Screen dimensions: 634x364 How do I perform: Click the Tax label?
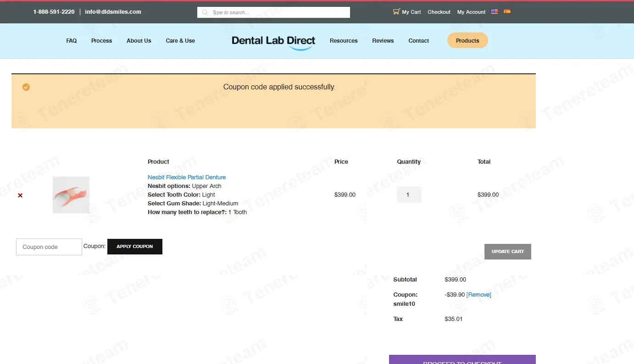point(398,319)
